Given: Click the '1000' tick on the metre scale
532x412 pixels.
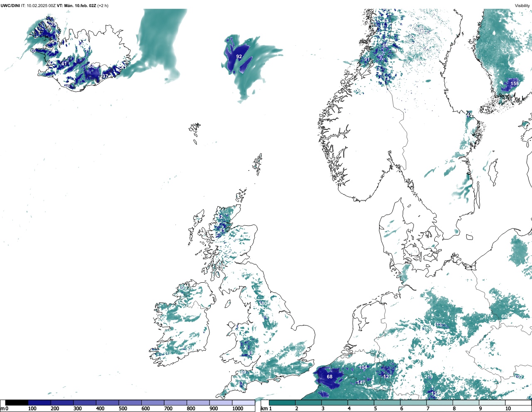Looking at the screenshot, I should click(238, 409).
